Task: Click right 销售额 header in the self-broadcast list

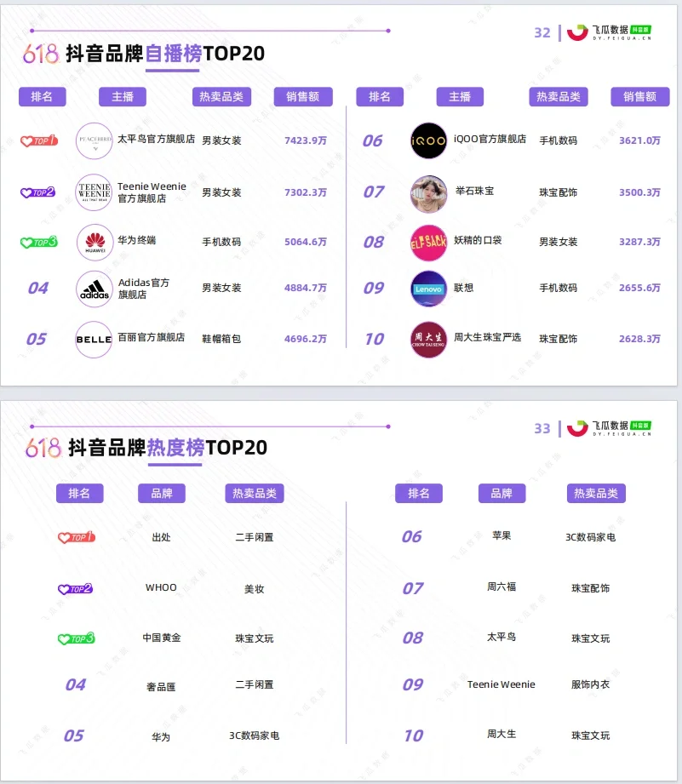Action: pos(640,96)
